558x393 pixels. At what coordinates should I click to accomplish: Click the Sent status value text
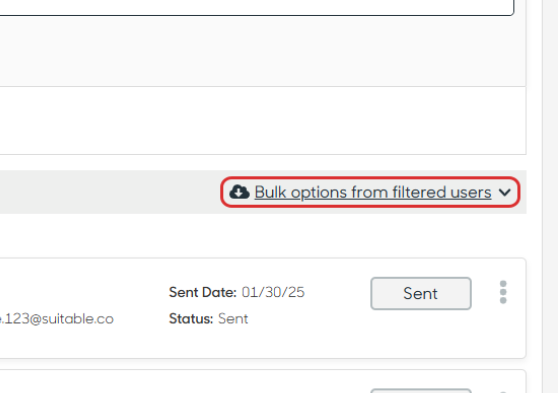(x=233, y=319)
